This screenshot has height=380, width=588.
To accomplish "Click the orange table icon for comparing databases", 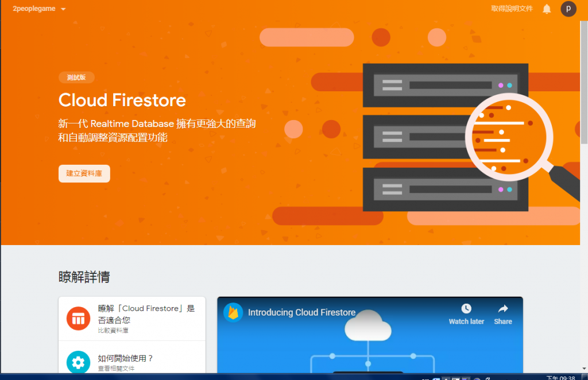I will pos(78,319).
